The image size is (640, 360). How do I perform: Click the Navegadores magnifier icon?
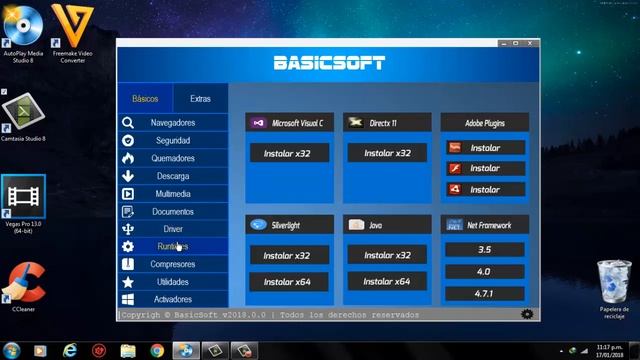coord(128,122)
